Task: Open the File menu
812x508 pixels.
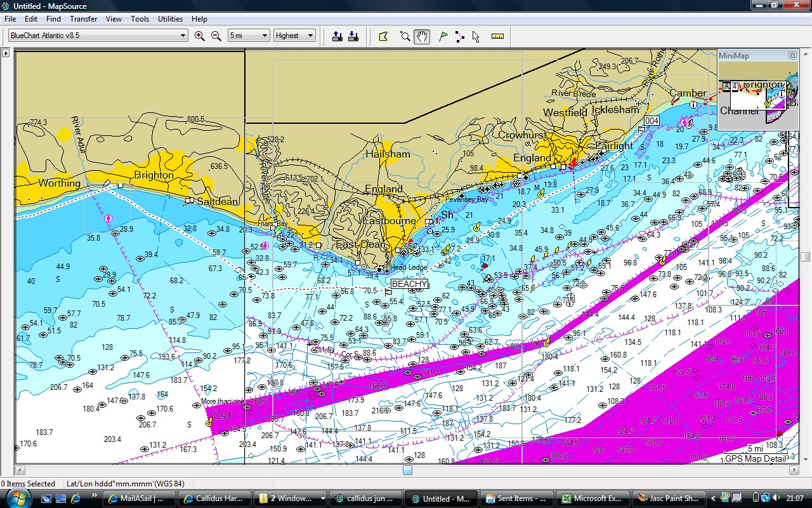Action: click(x=10, y=19)
